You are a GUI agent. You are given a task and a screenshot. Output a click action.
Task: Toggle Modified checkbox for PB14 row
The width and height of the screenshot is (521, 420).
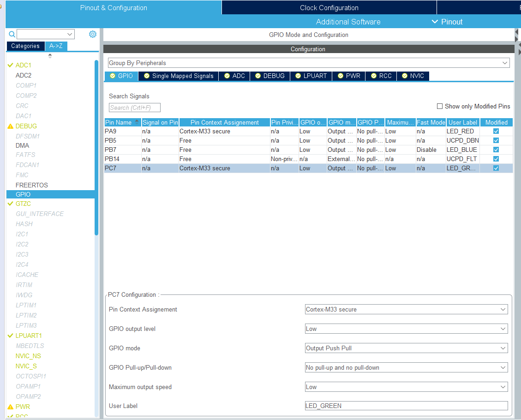pyautogui.click(x=496, y=159)
